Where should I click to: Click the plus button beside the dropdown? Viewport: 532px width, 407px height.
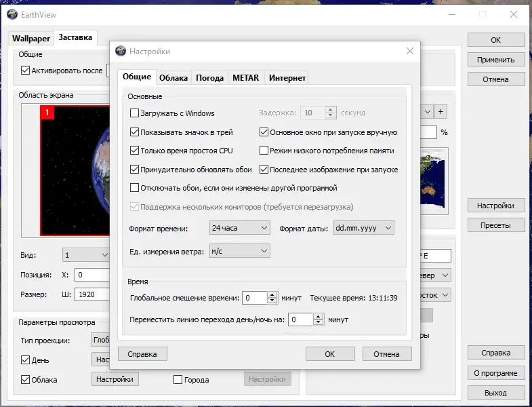(441, 111)
